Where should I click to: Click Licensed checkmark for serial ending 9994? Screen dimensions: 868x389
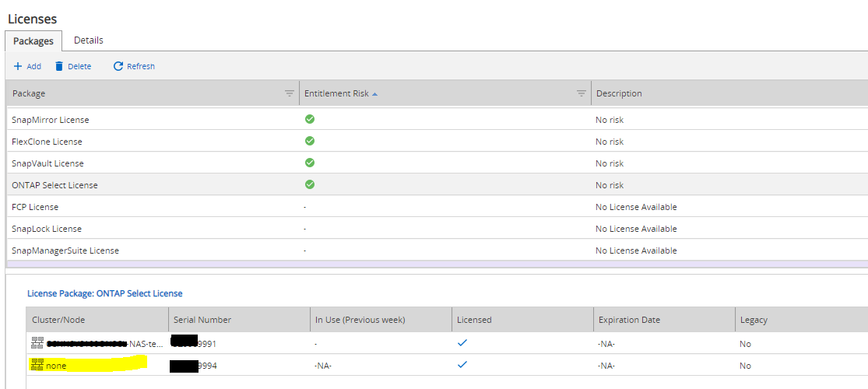(462, 365)
